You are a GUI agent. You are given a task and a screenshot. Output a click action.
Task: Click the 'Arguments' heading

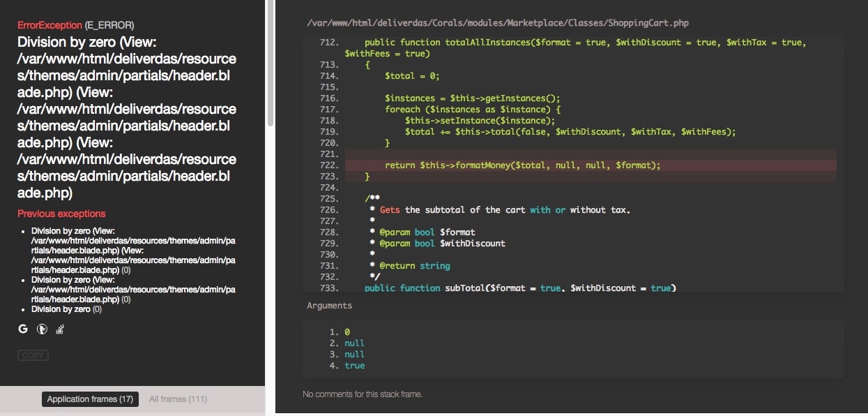point(329,306)
